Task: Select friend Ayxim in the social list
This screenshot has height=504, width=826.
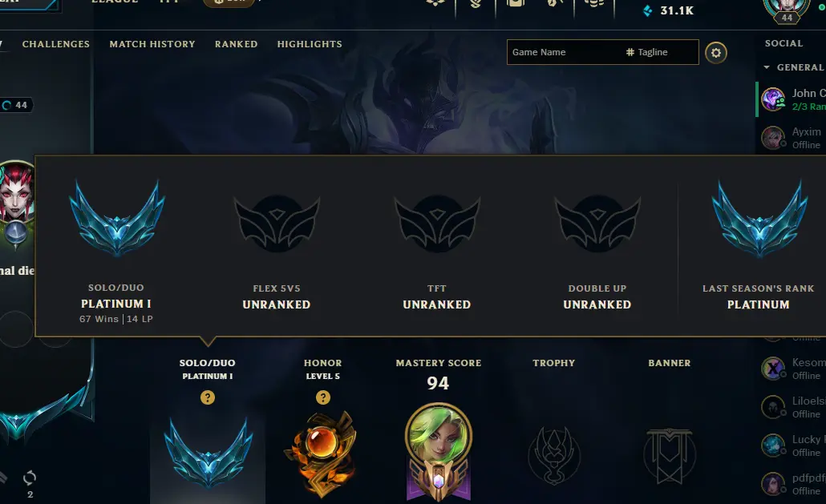Action: tap(792, 138)
